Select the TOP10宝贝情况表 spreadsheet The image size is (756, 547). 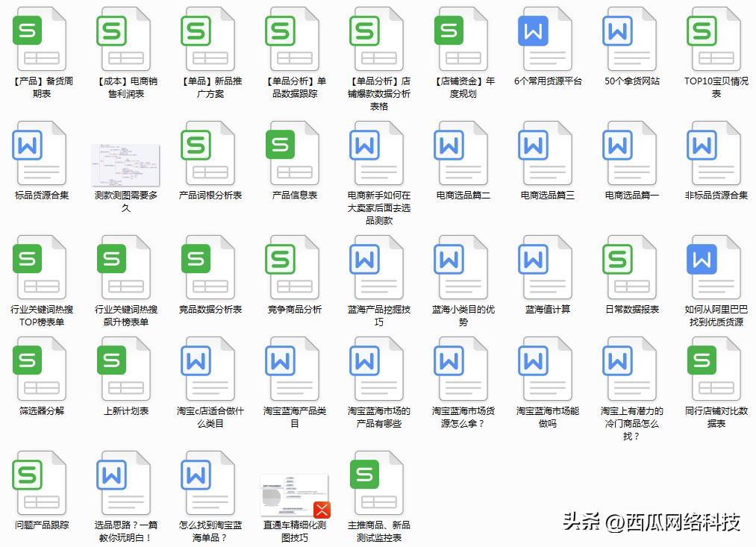coord(716,40)
